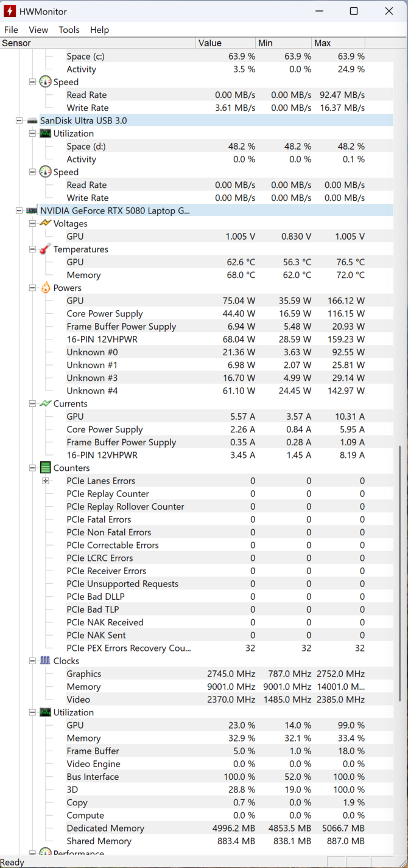408x868 pixels.
Task: Click the SanDisk Ultra USB drive icon
Action: point(32,120)
